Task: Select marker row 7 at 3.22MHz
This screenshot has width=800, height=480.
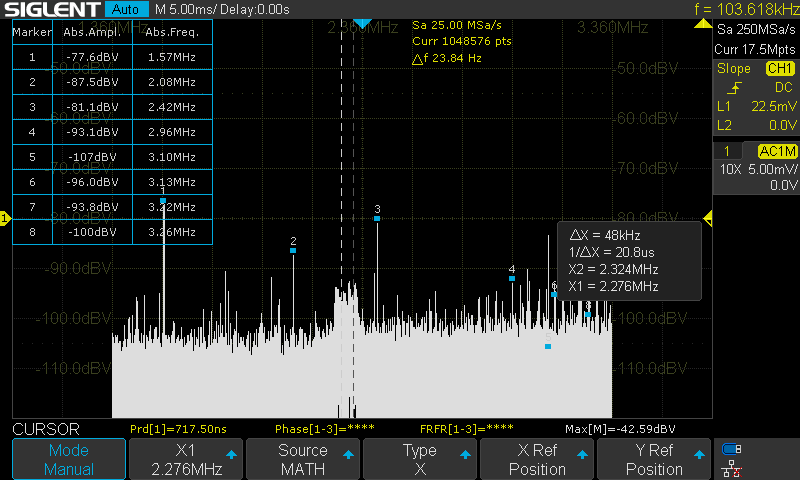Action: point(112,207)
